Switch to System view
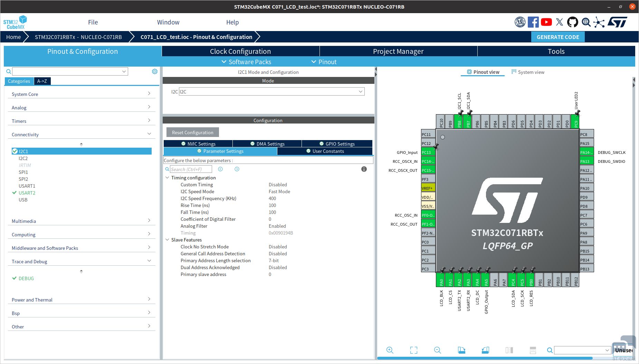The image size is (639, 364). tap(528, 72)
